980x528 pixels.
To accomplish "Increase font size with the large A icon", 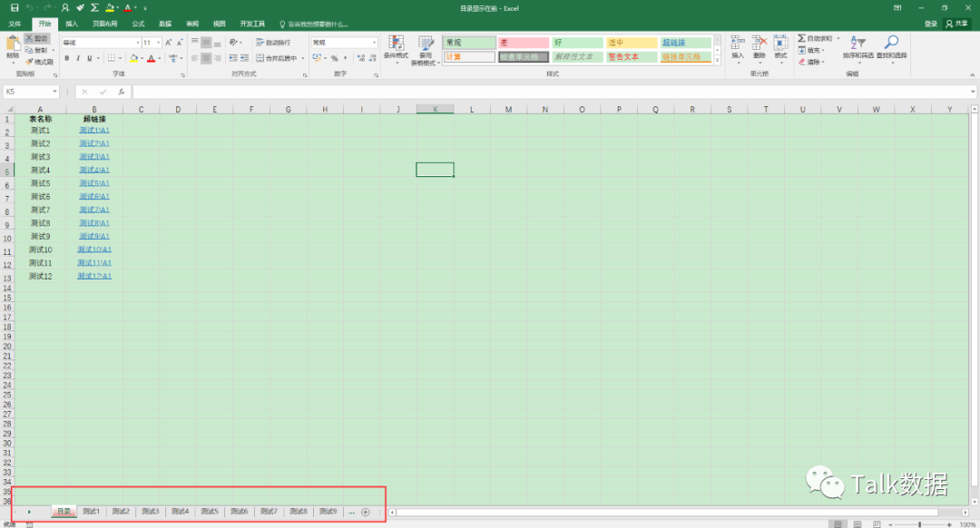I will pyautogui.click(x=168, y=43).
